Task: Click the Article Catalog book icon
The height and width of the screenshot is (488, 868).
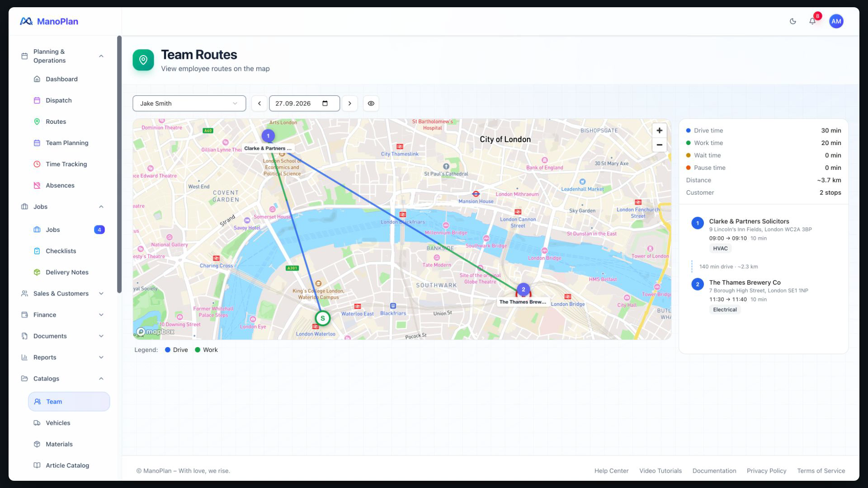Action: pos(37,465)
